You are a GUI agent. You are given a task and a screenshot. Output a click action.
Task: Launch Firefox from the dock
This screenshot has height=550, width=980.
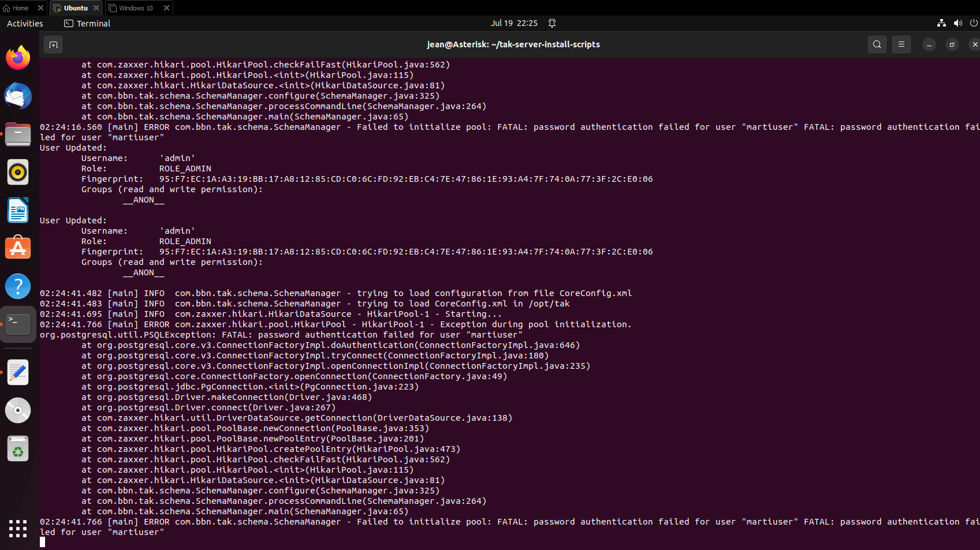tap(18, 58)
